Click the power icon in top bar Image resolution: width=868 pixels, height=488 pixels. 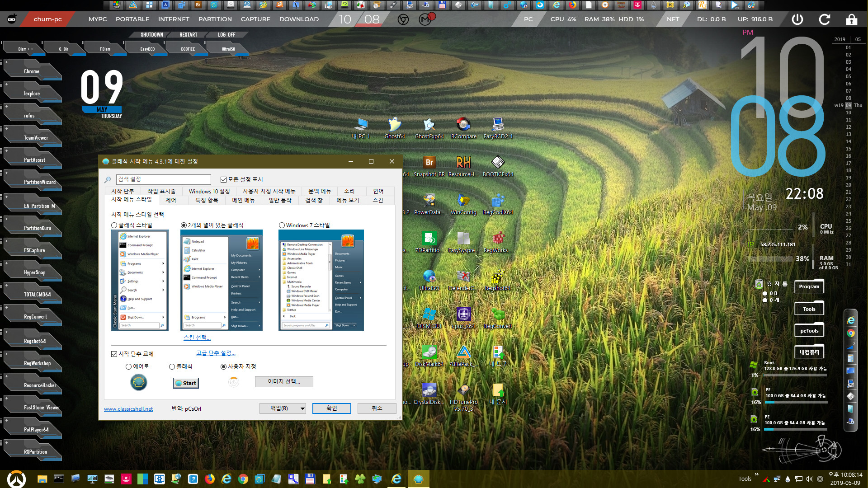pos(797,19)
